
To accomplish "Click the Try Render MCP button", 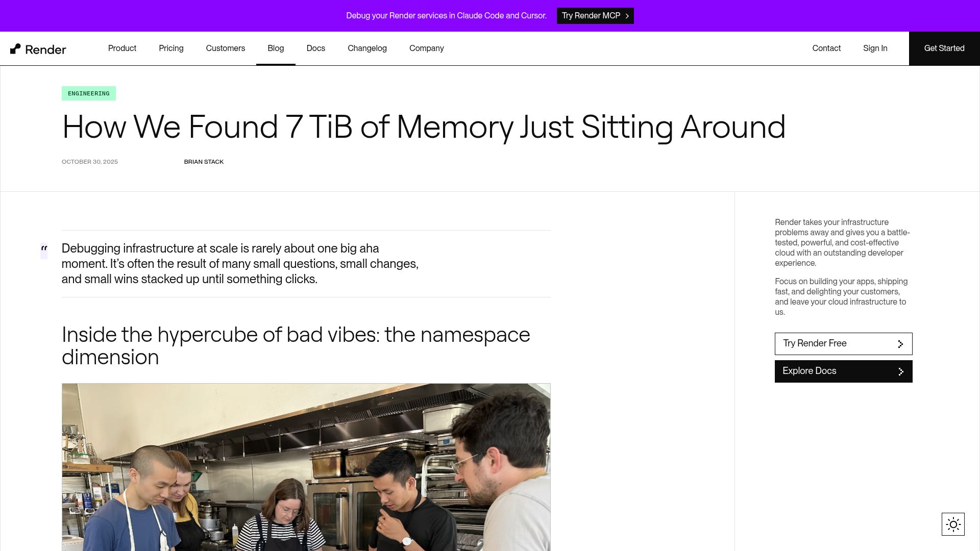I will click(x=595, y=16).
